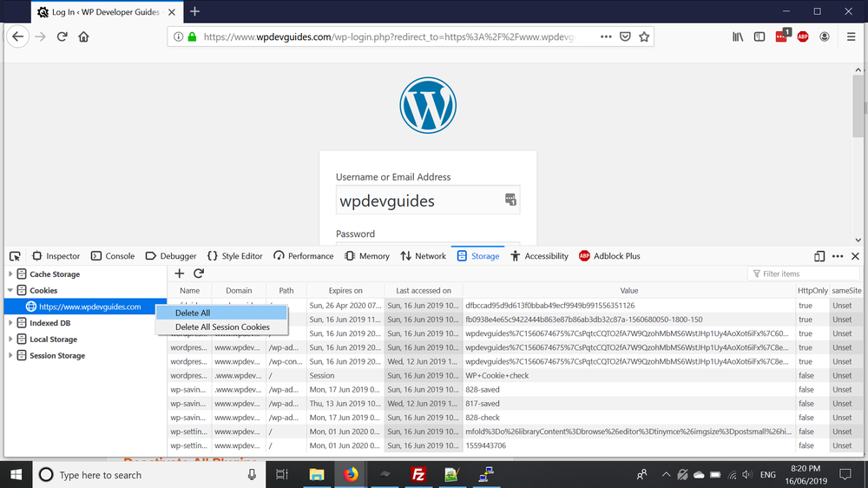This screenshot has width=868, height=488.
Task: Select the Storage tab
Action: click(478, 256)
